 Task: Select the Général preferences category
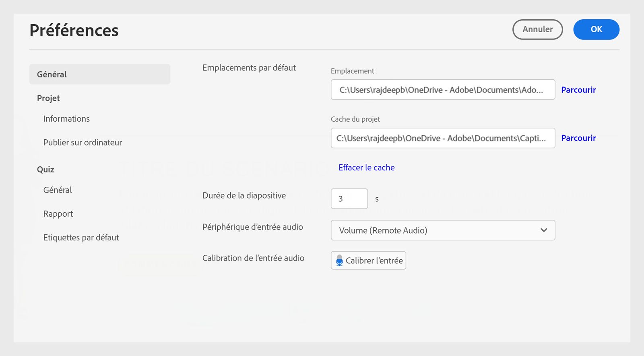99,75
